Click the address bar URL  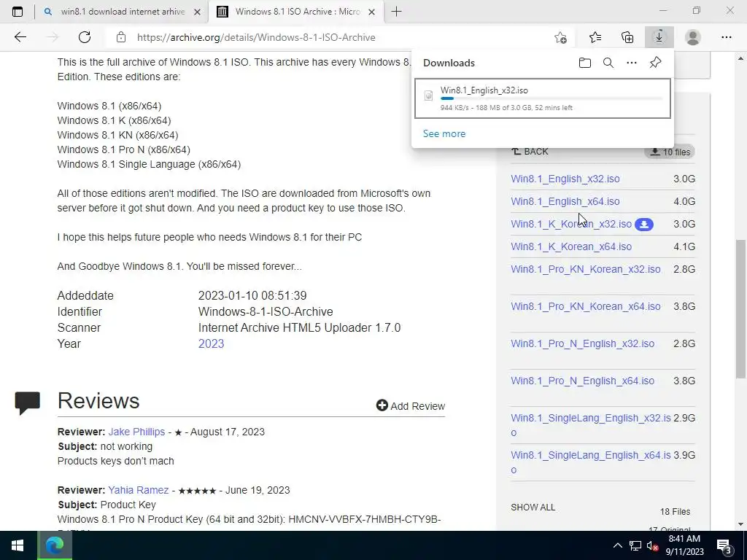(x=256, y=37)
